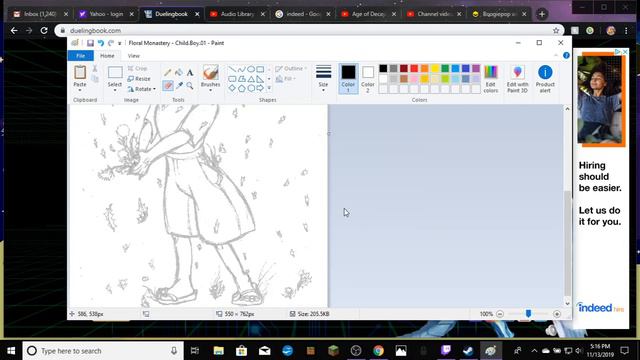Viewport: 640px width, 360px height.
Task: Click the Redo arrow in title bar
Action: click(111, 43)
